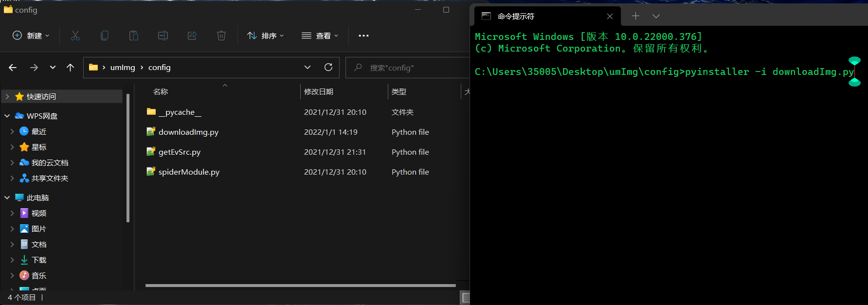Expand the address bar history dropdown

pos(307,67)
